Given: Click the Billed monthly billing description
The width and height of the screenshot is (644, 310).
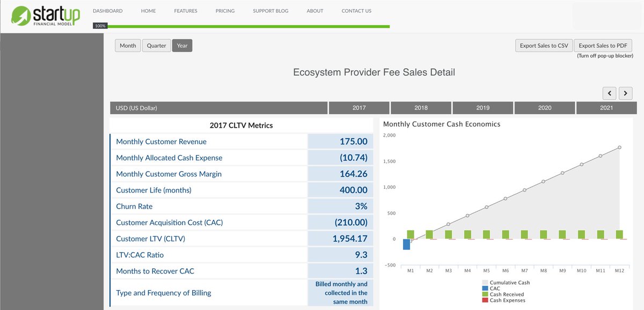Looking at the screenshot, I should tap(341, 293).
